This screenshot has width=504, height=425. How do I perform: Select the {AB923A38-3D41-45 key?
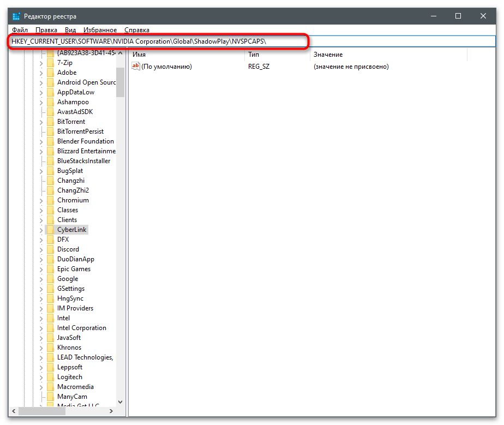coord(86,53)
